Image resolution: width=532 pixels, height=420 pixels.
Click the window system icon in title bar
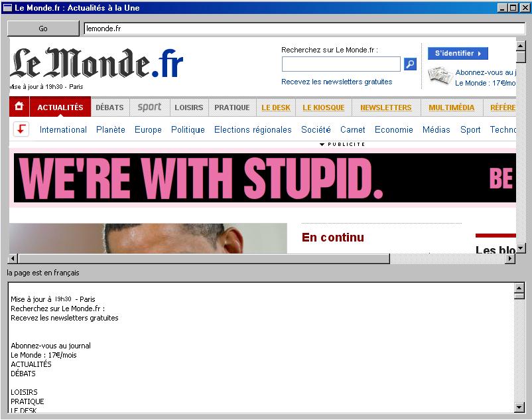(x=7, y=7)
